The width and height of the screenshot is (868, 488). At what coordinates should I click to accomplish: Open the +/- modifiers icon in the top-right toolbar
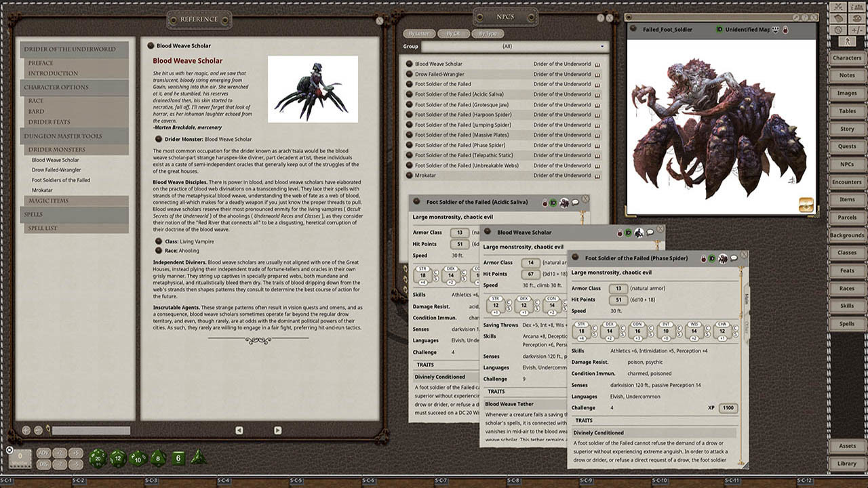pyautogui.click(x=856, y=30)
